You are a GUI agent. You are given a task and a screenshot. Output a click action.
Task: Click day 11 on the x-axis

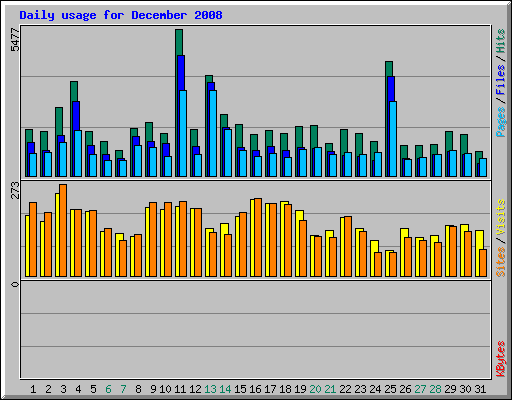coord(180,389)
